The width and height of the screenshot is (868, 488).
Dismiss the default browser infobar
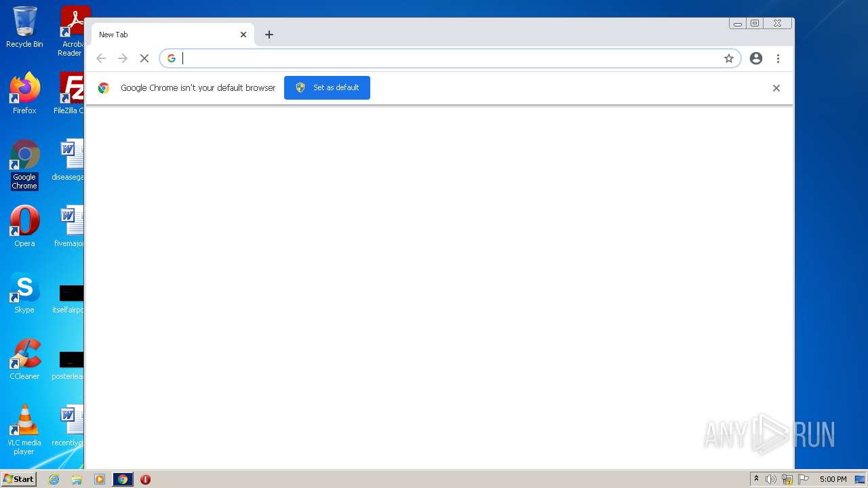[x=776, y=88]
